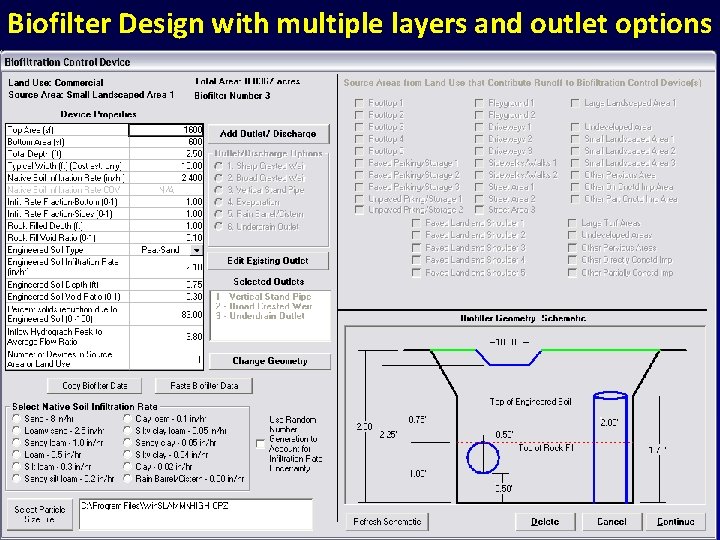The width and height of the screenshot is (720, 540).
Task: Select outlet option 3. Vertical Stand Pipe
Action: click(x=219, y=190)
